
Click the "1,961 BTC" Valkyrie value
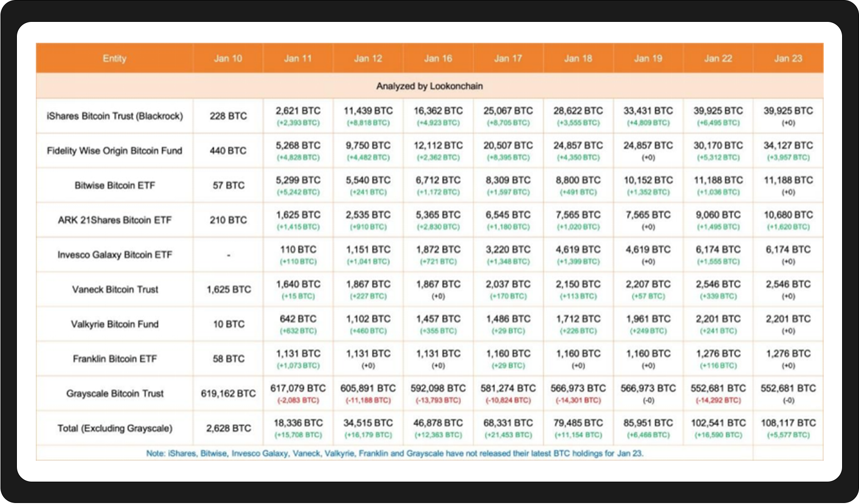tap(648, 319)
